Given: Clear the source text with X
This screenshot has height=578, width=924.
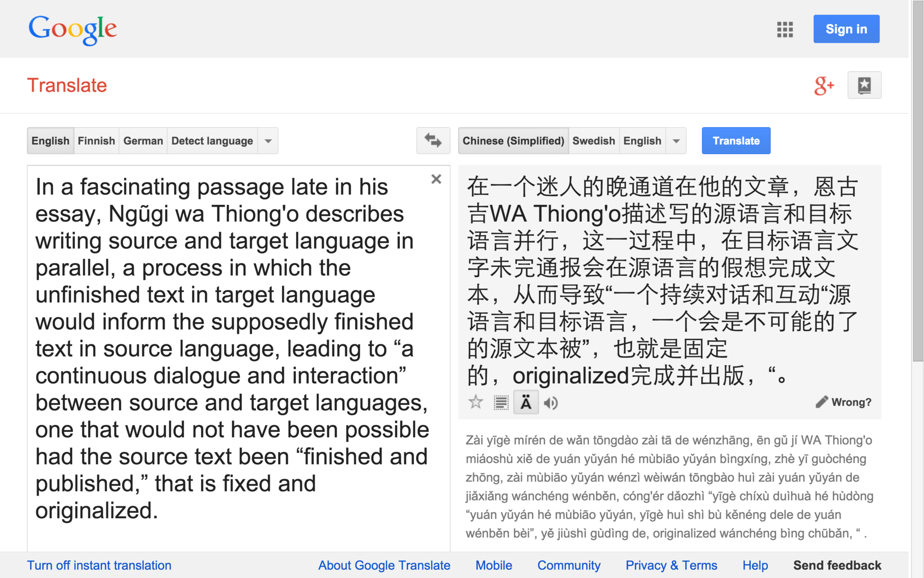Looking at the screenshot, I should (436, 179).
